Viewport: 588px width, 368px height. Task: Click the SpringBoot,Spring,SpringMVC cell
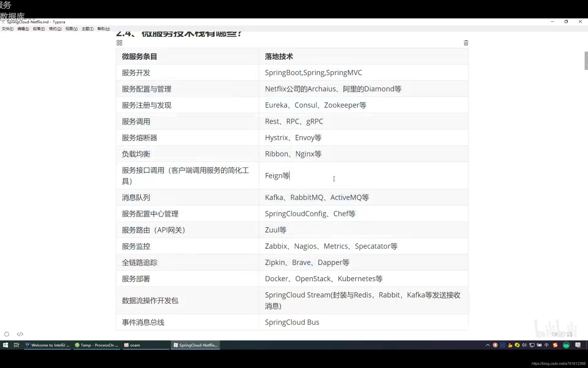[x=364, y=72]
